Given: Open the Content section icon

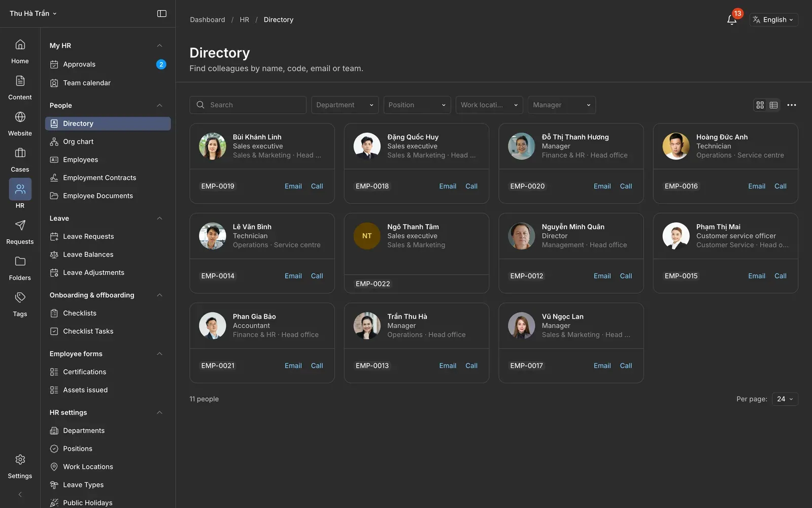Looking at the screenshot, I should [20, 81].
